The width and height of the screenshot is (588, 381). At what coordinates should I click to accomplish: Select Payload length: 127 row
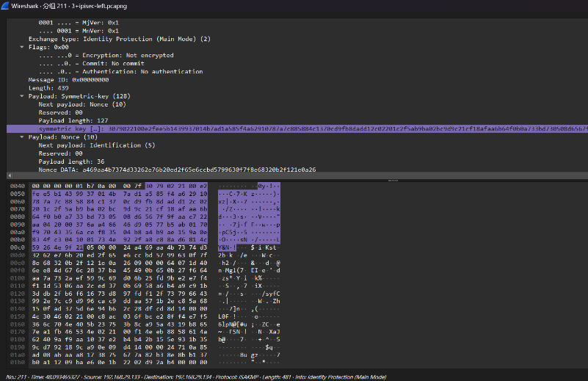(x=73, y=120)
